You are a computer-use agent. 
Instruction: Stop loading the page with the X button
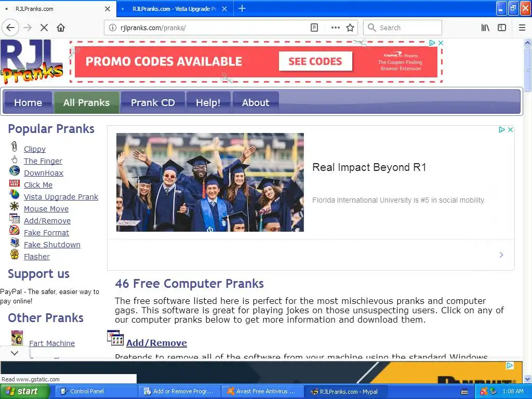tap(44, 28)
